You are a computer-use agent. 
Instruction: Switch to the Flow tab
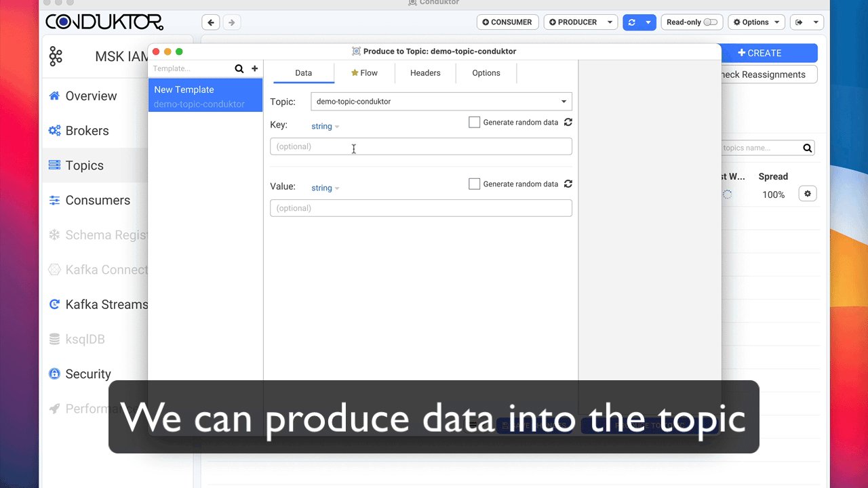pos(365,73)
